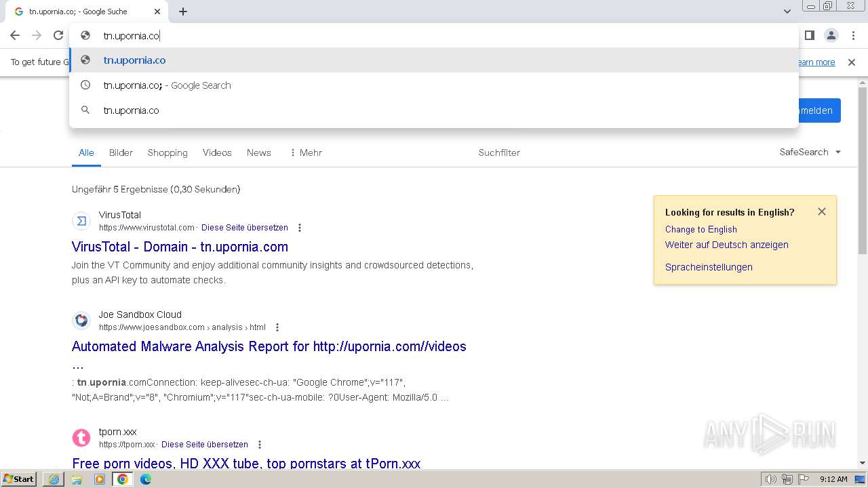
Task: Open the tab search dropdown
Action: pyautogui.click(x=787, y=12)
